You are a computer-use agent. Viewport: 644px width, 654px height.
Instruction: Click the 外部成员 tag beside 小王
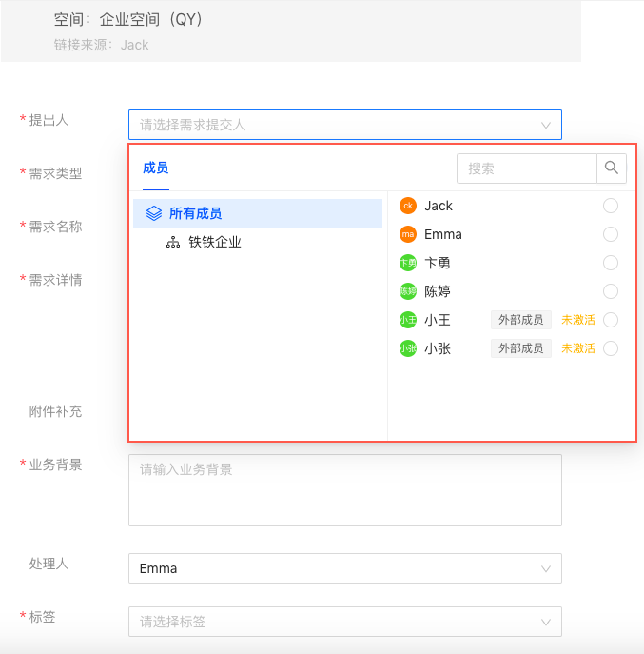pyautogui.click(x=521, y=320)
